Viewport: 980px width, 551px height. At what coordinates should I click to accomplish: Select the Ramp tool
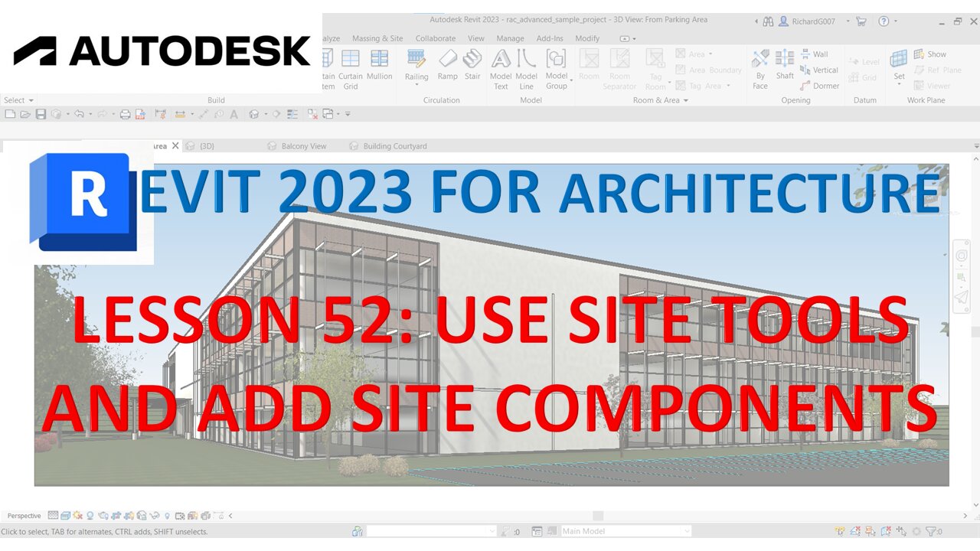[448, 66]
